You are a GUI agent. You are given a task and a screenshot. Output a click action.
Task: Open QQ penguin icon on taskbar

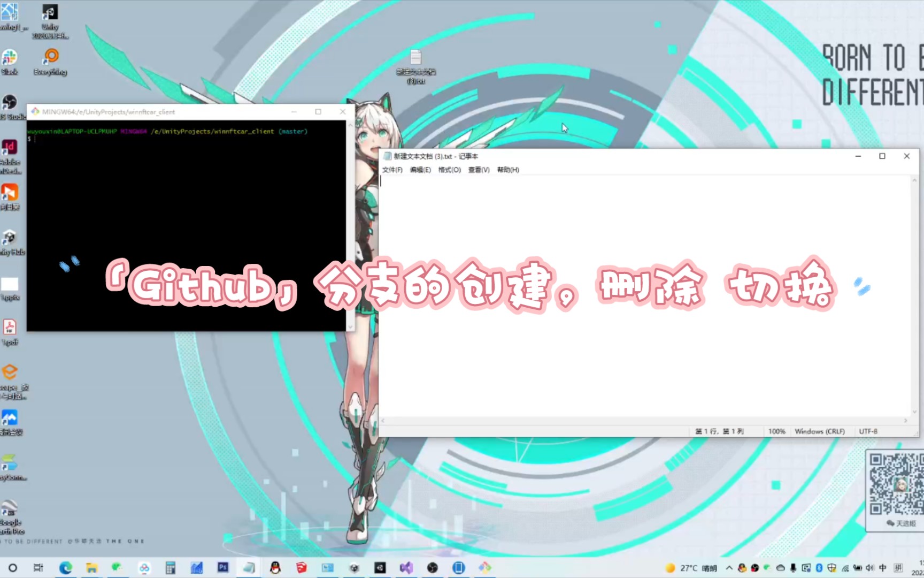[x=275, y=568]
